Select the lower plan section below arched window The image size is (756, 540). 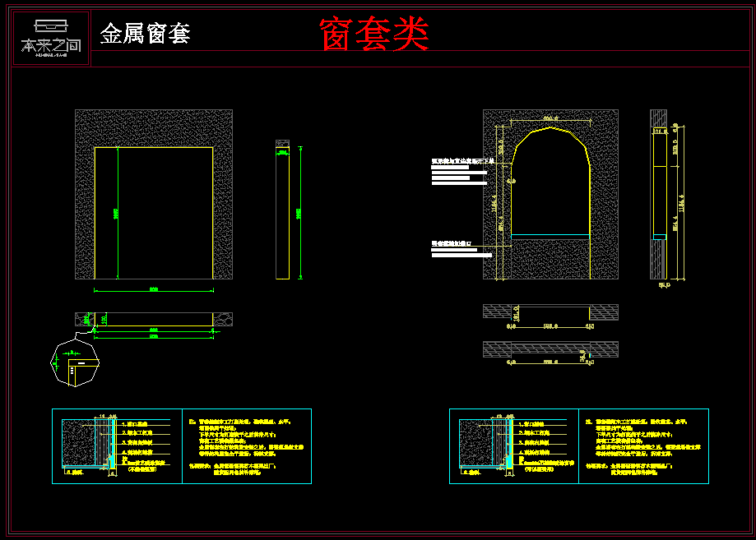click(550, 348)
